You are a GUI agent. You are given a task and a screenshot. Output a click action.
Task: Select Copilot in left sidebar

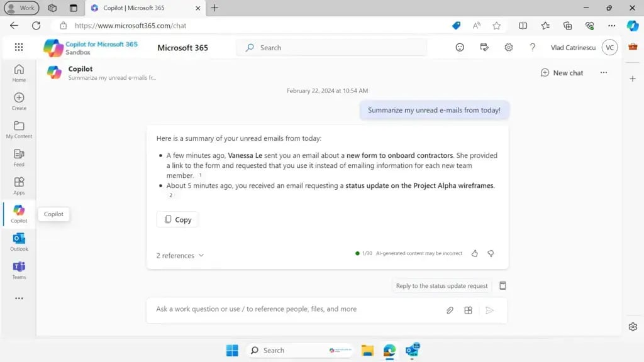tap(19, 214)
